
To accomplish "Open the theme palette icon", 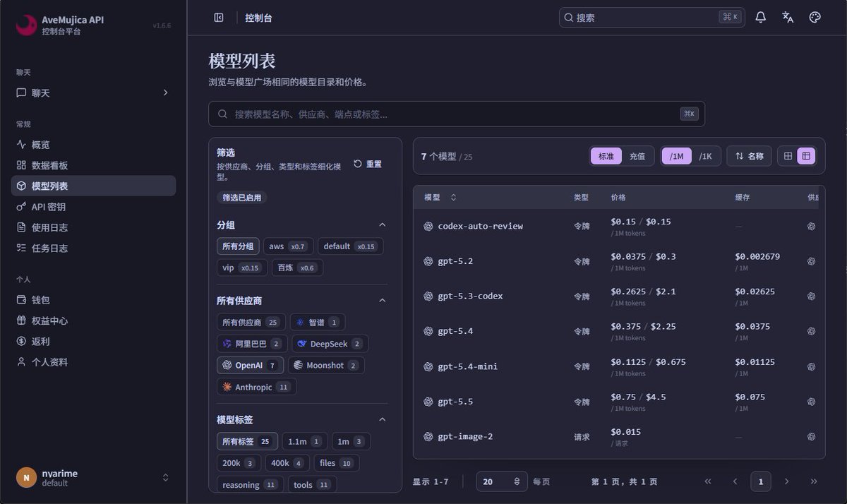I will pyautogui.click(x=815, y=18).
